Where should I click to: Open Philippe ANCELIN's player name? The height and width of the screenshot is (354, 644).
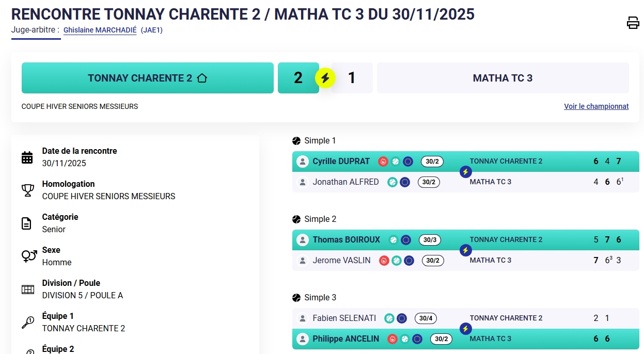point(345,339)
